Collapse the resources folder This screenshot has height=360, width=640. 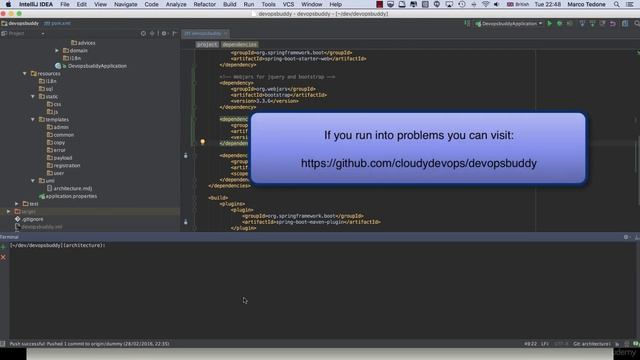click(24, 73)
